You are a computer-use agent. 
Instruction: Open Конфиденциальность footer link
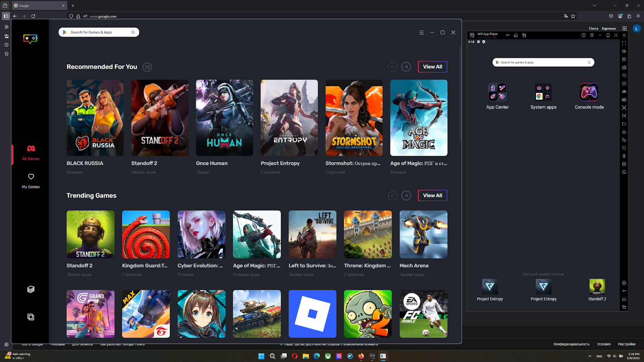pyautogui.click(x=571, y=344)
